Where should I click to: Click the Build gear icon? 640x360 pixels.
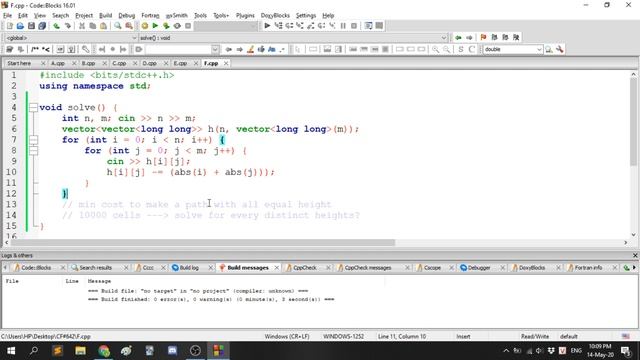144,26
